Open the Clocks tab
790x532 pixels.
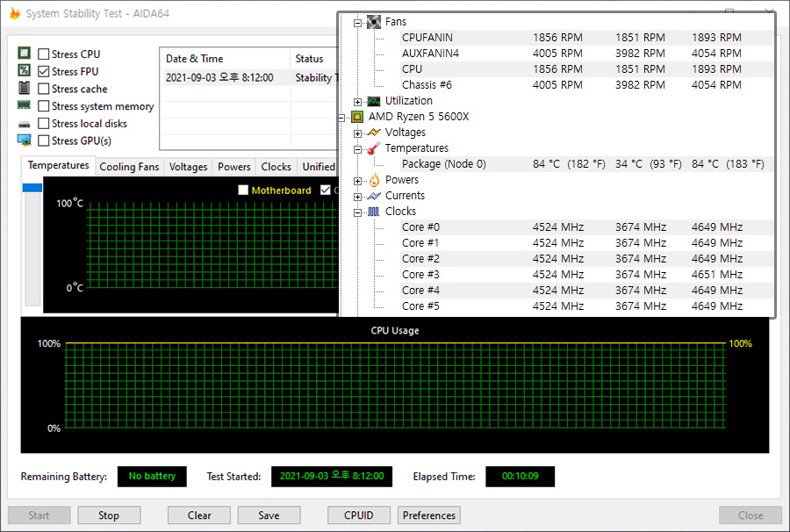[x=276, y=167]
